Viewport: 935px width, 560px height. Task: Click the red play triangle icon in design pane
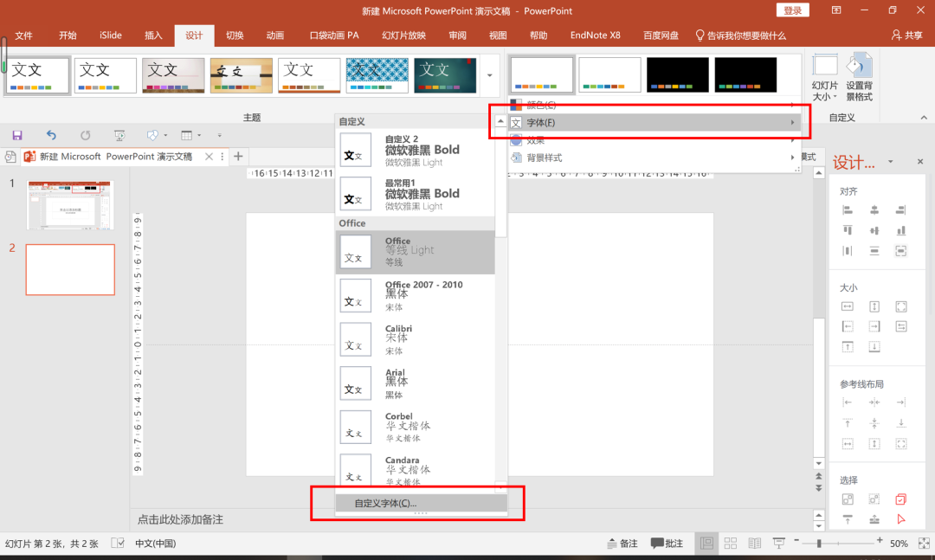pos(900,519)
